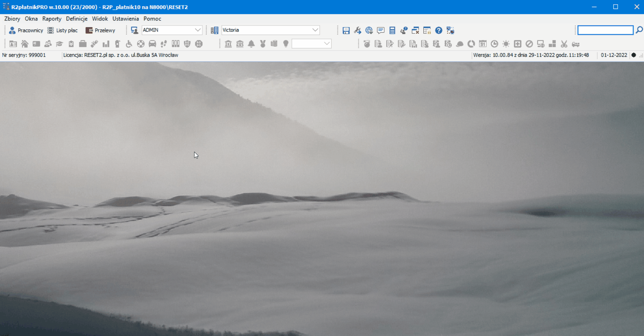Click the company building icon next to Victoria

pyautogui.click(x=215, y=30)
